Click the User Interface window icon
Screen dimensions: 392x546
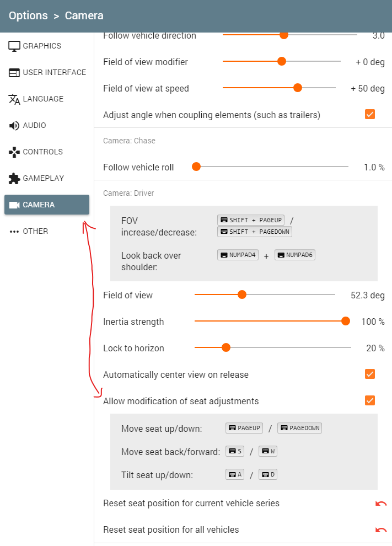14,72
